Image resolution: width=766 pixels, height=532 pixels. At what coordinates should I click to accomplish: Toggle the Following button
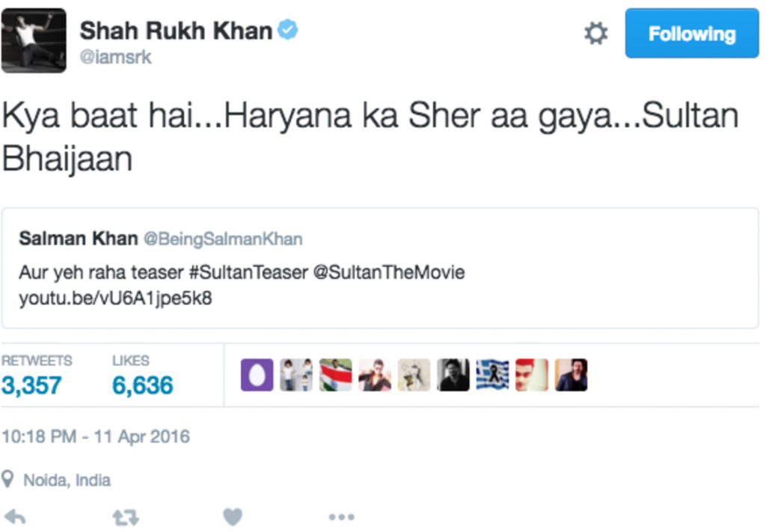click(691, 34)
